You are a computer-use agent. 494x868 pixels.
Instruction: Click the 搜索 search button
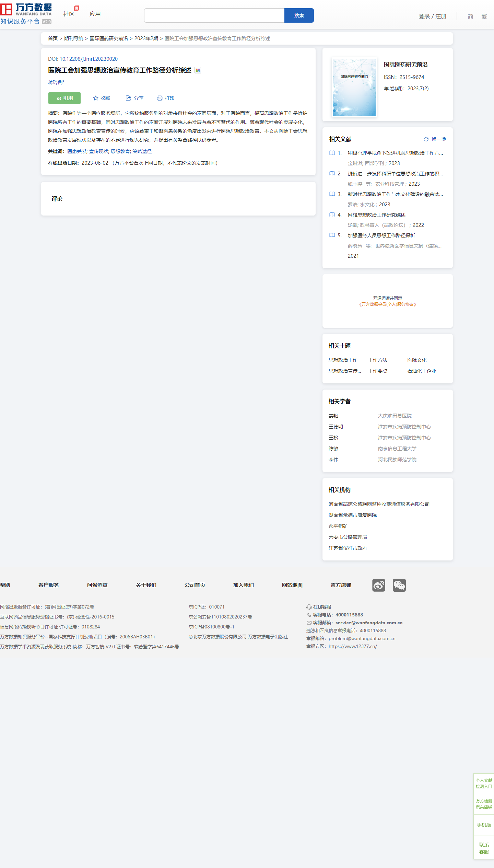[x=299, y=15]
